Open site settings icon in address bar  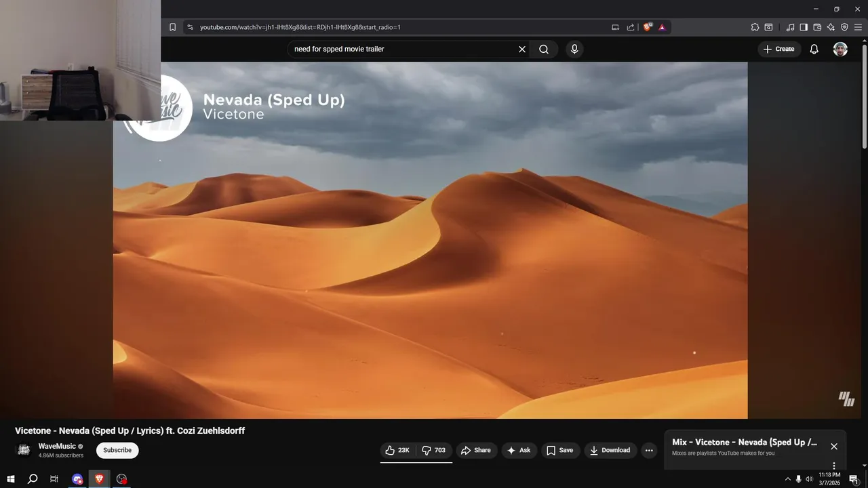coord(190,27)
